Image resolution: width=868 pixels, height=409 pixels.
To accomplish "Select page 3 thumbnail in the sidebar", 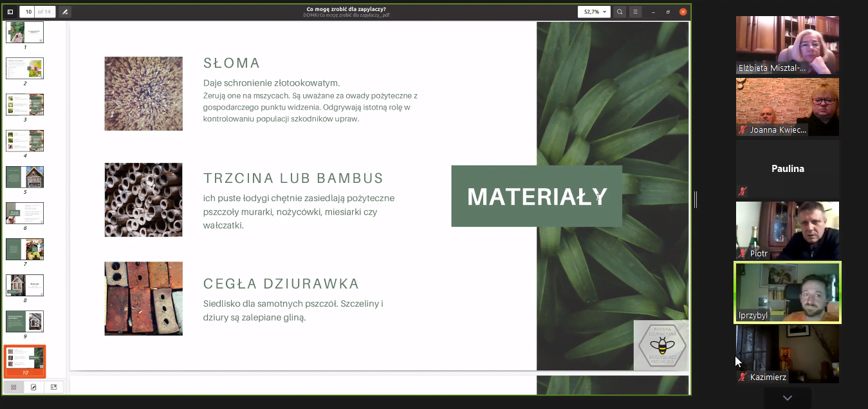I will pos(25,104).
